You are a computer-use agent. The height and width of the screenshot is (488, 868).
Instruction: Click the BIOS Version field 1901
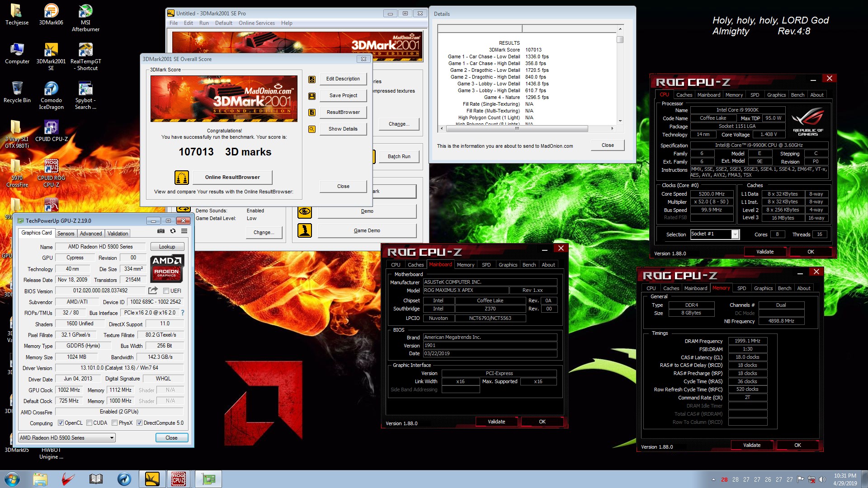[490, 345]
